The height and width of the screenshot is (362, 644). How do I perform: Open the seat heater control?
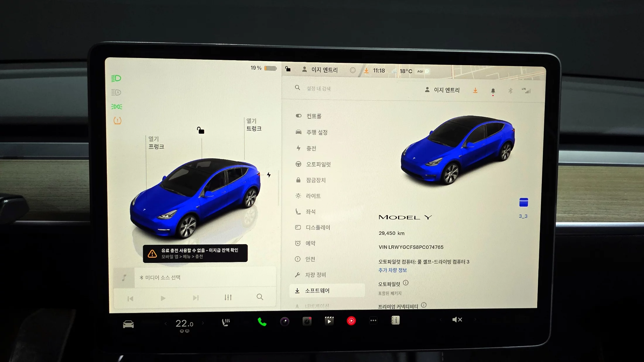[x=226, y=323]
